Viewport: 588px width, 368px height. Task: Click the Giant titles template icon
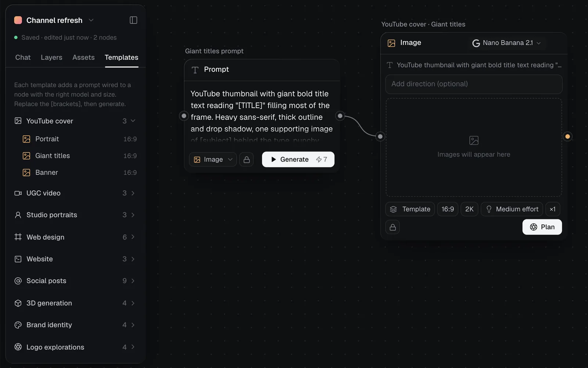26,156
